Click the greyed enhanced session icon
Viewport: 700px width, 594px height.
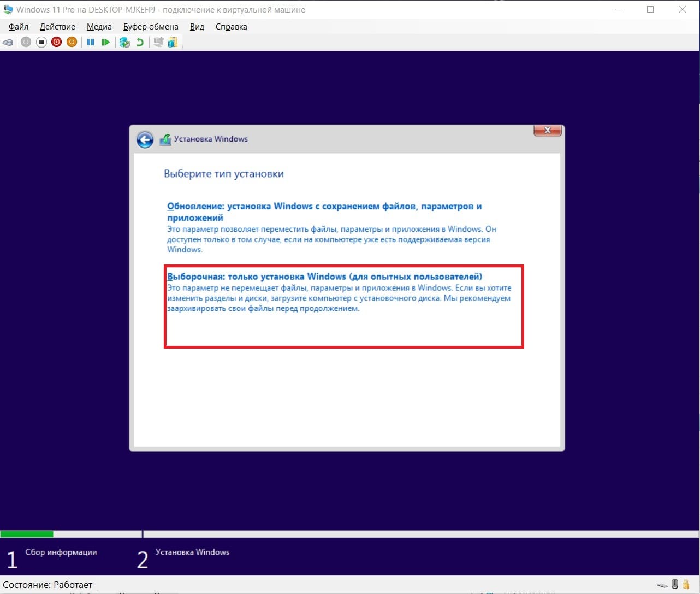pyautogui.click(x=158, y=42)
